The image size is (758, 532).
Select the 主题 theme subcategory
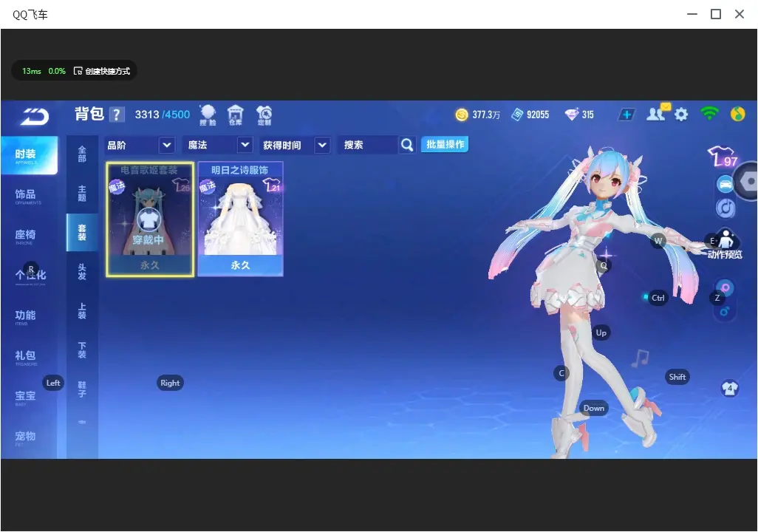pos(82,193)
